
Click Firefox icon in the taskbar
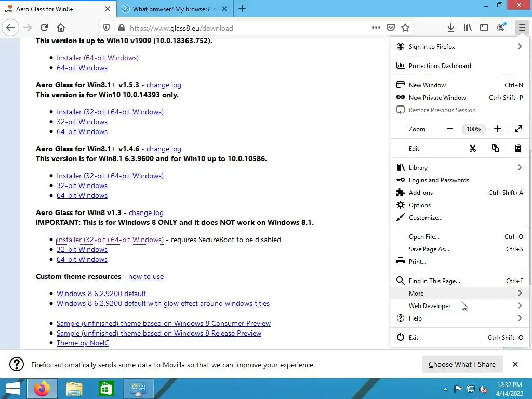pyautogui.click(x=42, y=389)
